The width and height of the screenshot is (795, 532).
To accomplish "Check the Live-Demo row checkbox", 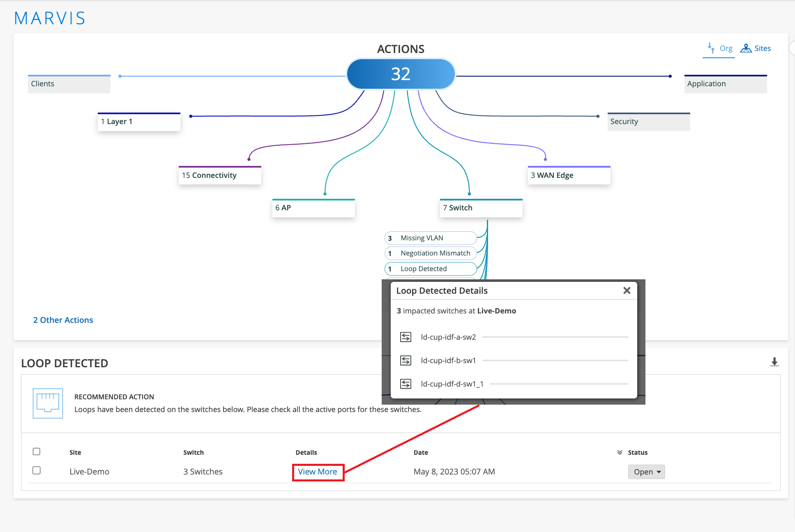I will pyautogui.click(x=37, y=470).
